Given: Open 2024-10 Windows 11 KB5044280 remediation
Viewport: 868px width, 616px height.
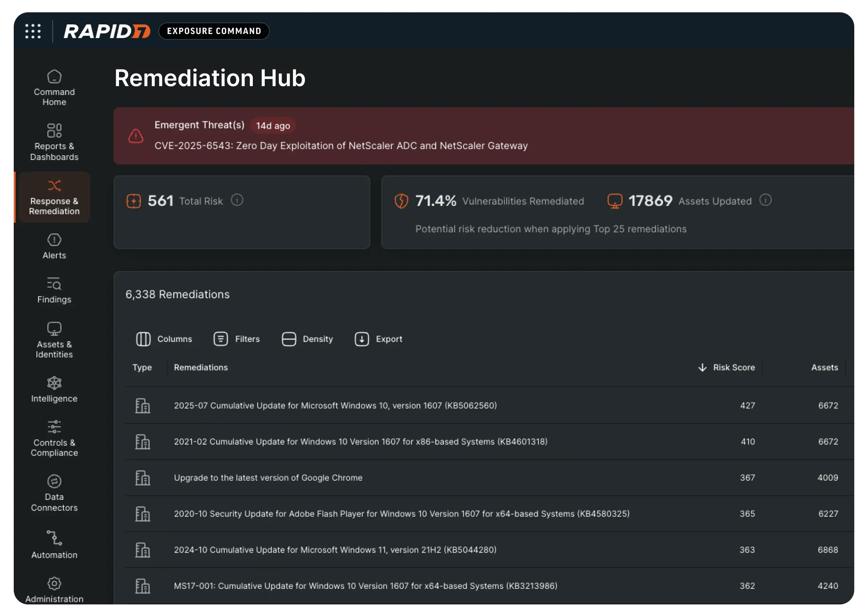Looking at the screenshot, I should click(x=335, y=550).
